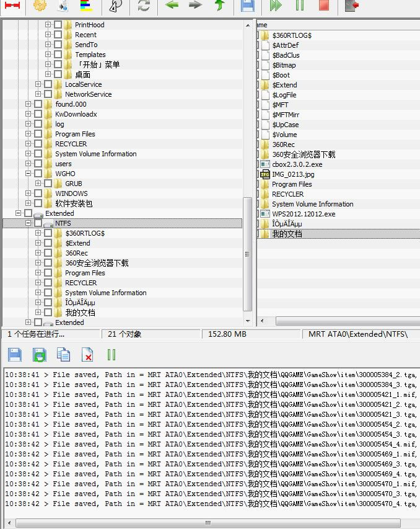Expand the 360Rec folder in tree
The image size is (420, 529).
38,253
